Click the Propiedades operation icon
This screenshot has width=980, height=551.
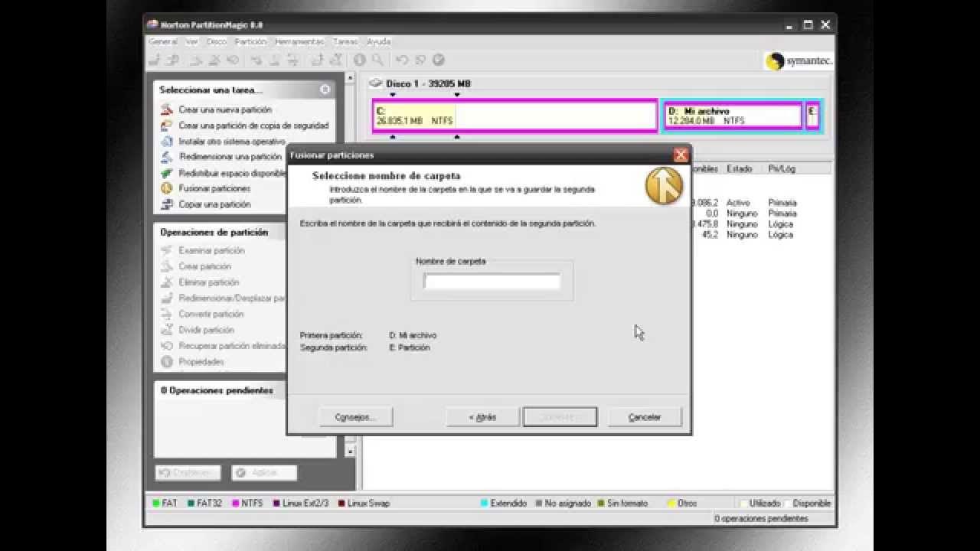click(167, 362)
